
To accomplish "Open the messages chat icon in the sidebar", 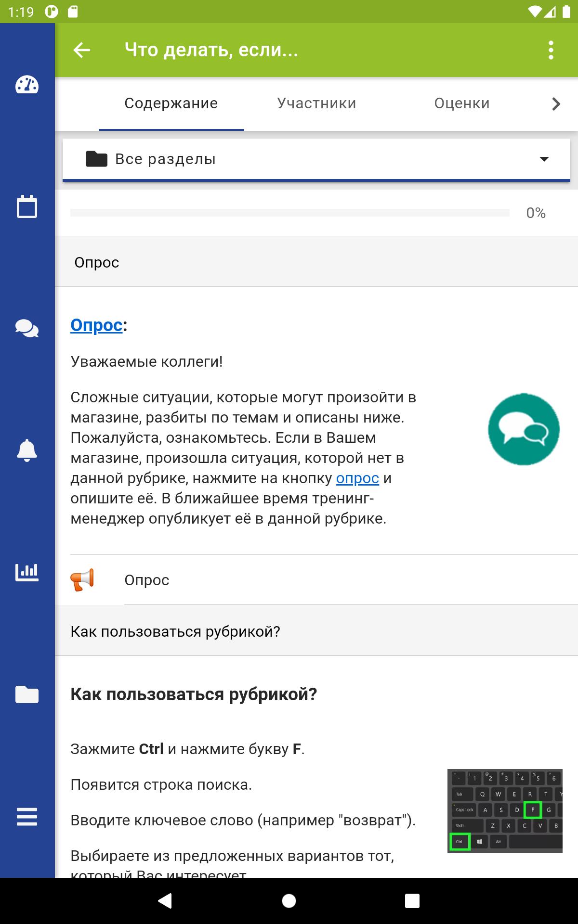I will coord(27,329).
